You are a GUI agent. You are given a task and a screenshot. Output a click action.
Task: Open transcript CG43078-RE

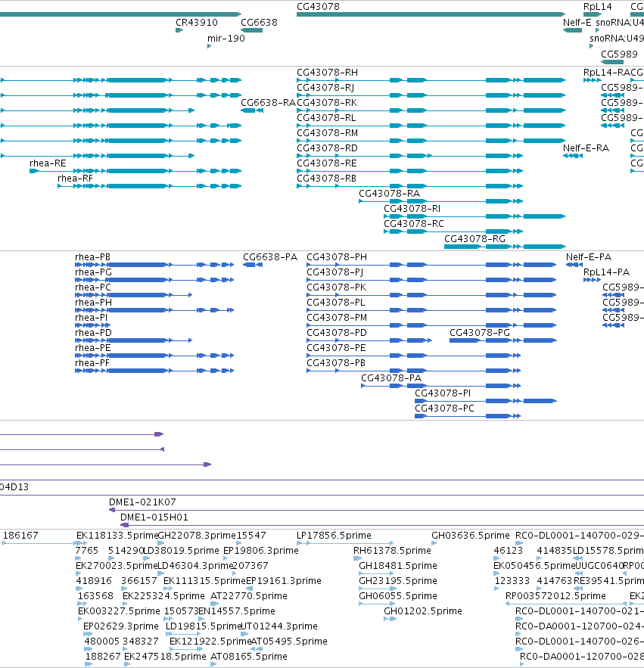[409, 171]
